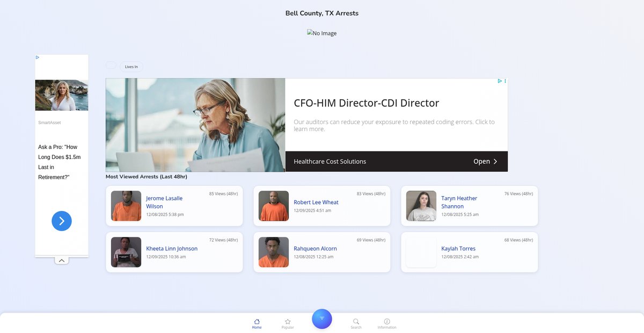
Task: Open the banner ad three-dot options
Action: (505, 81)
